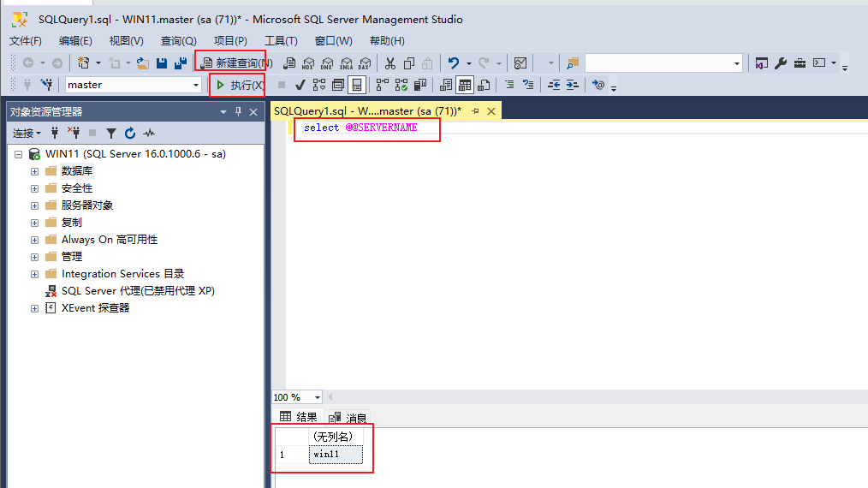This screenshot has height=488, width=868.
Task: Switch to the 消息 tab
Action: (x=348, y=417)
